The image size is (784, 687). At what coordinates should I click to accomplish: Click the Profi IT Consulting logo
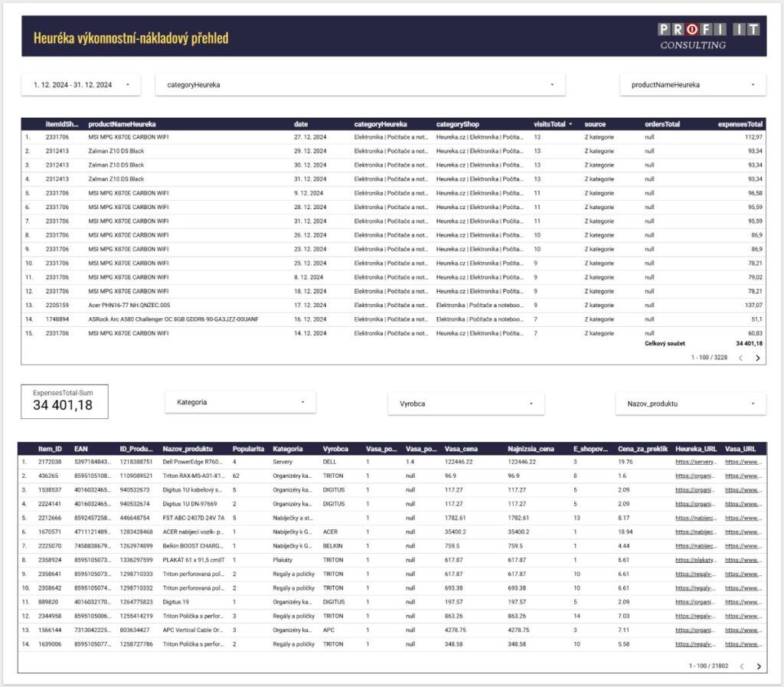(x=708, y=37)
